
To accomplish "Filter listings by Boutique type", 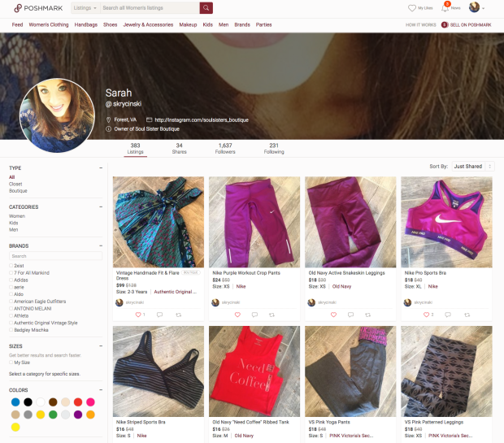I will point(18,191).
